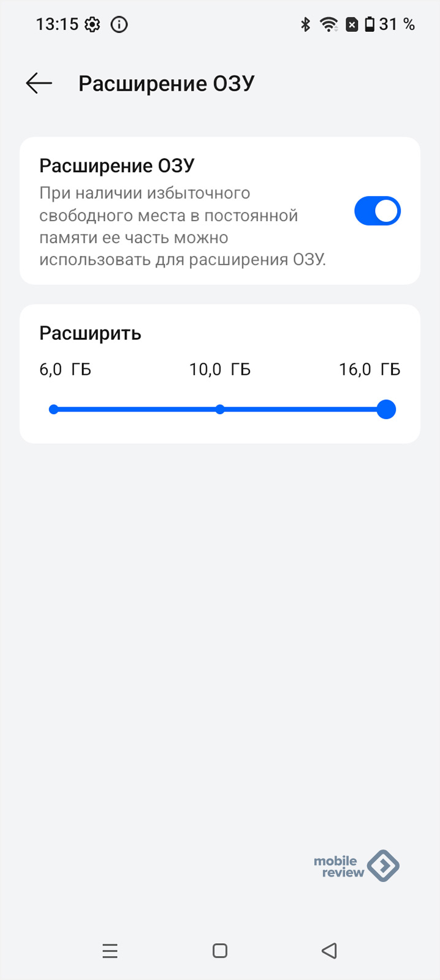This screenshot has height=980, width=440.
Task: Tap the 13:15 clock in status bar
Action: tap(57, 24)
